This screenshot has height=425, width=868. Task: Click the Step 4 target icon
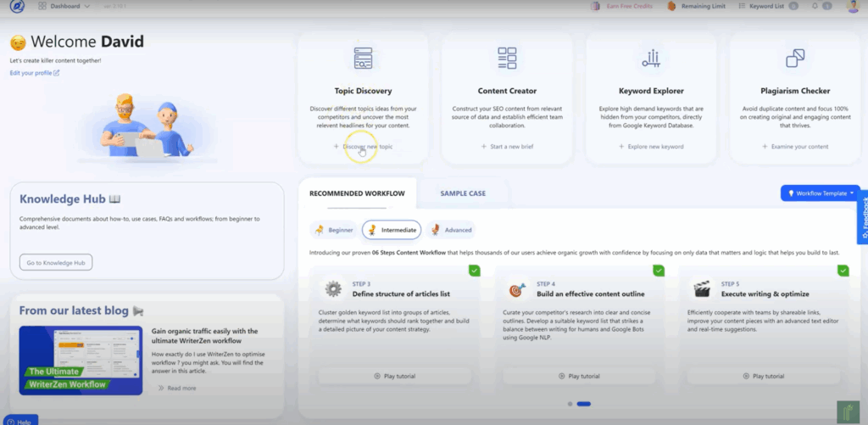517,289
